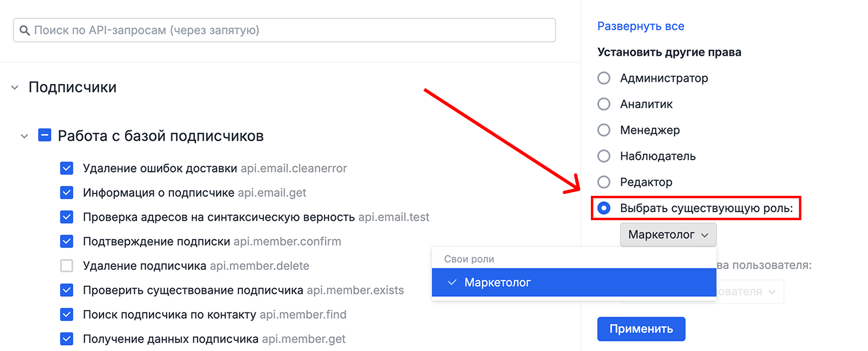
Task: Click the search magnifier icon
Action: point(24,30)
